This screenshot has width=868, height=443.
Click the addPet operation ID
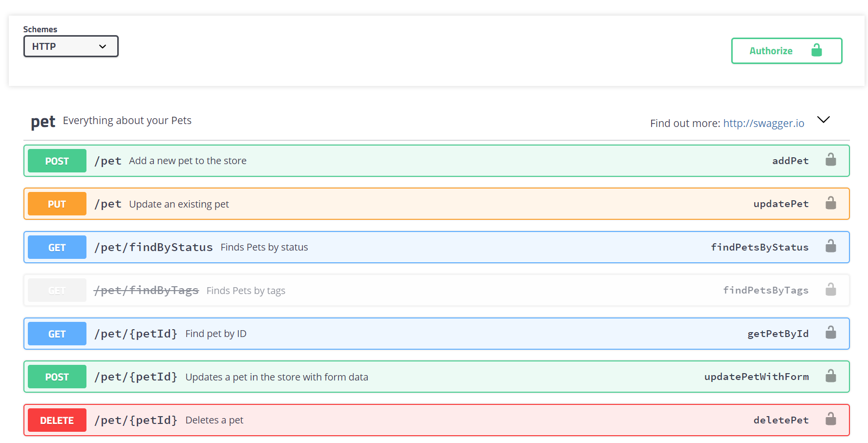pos(790,161)
